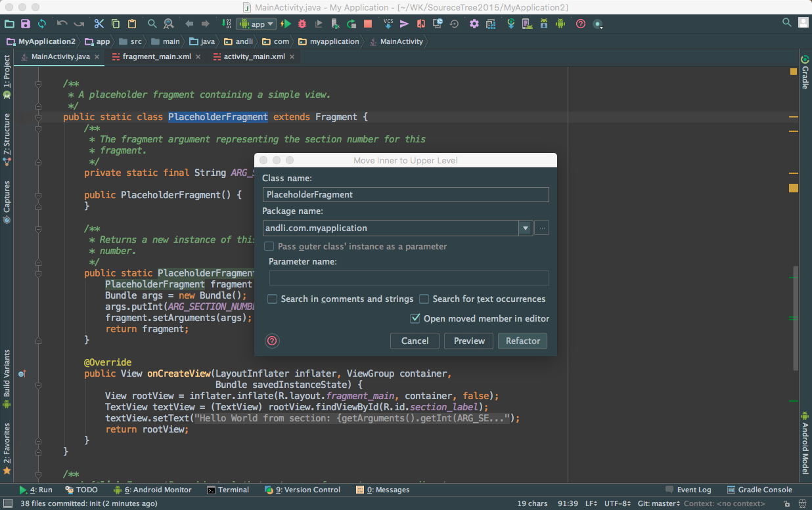Click the Cancel button
The height and width of the screenshot is (510, 812).
pos(415,341)
